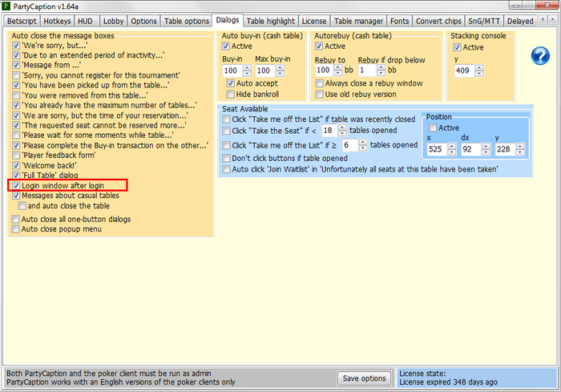
Task: Enable Seat Available Position Active checkbox
Action: pyautogui.click(x=433, y=127)
